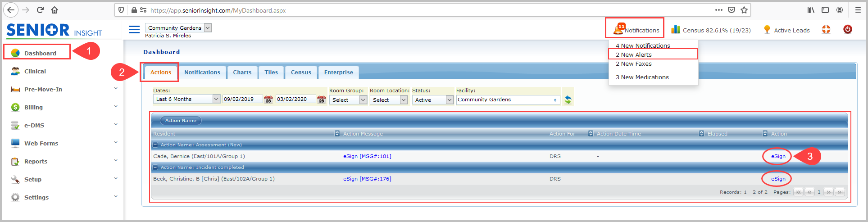
Task: Open the Room Group Select dropdown
Action: click(x=348, y=100)
